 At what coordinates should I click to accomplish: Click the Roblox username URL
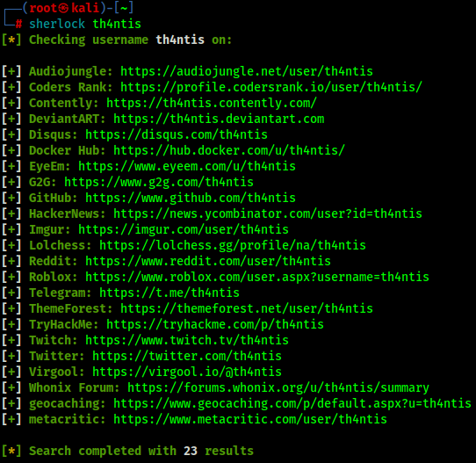(257, 277)
